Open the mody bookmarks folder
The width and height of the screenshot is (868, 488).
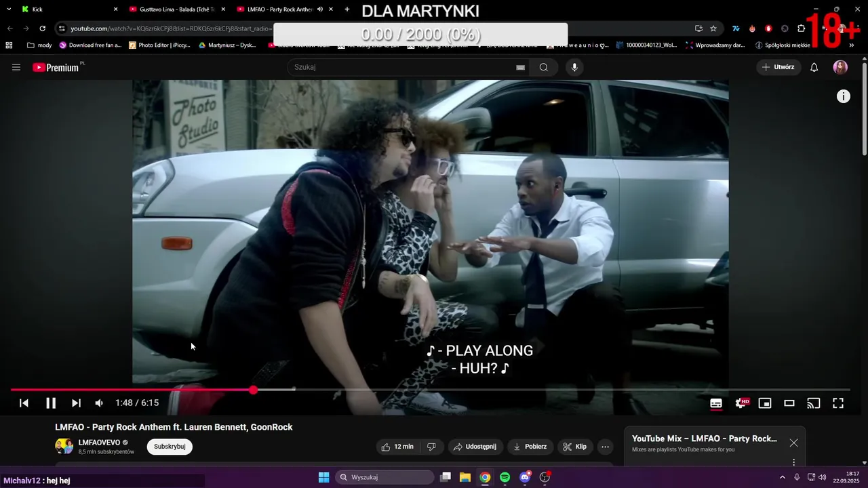pyautogui.click(x=39, y=45)
